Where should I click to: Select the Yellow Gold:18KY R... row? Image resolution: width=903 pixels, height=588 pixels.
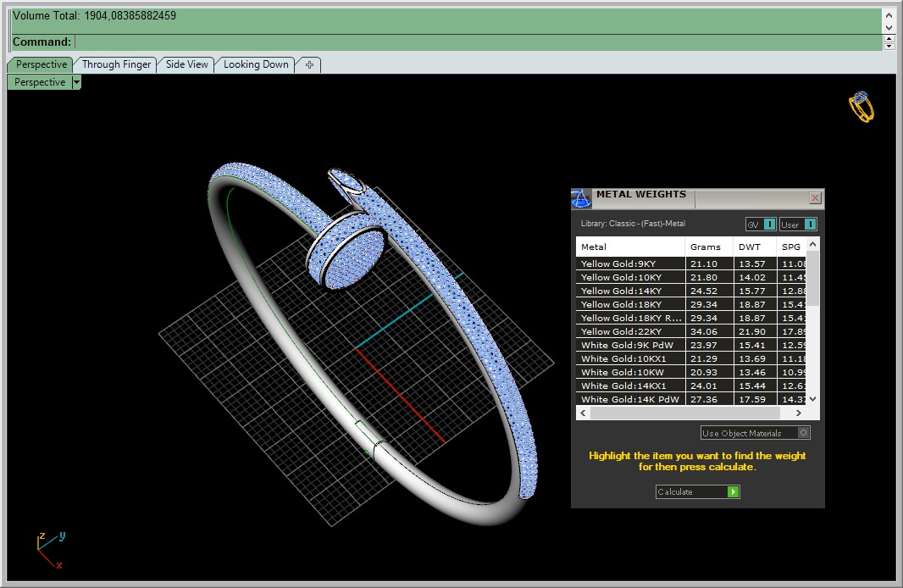[x=691, y=318]
